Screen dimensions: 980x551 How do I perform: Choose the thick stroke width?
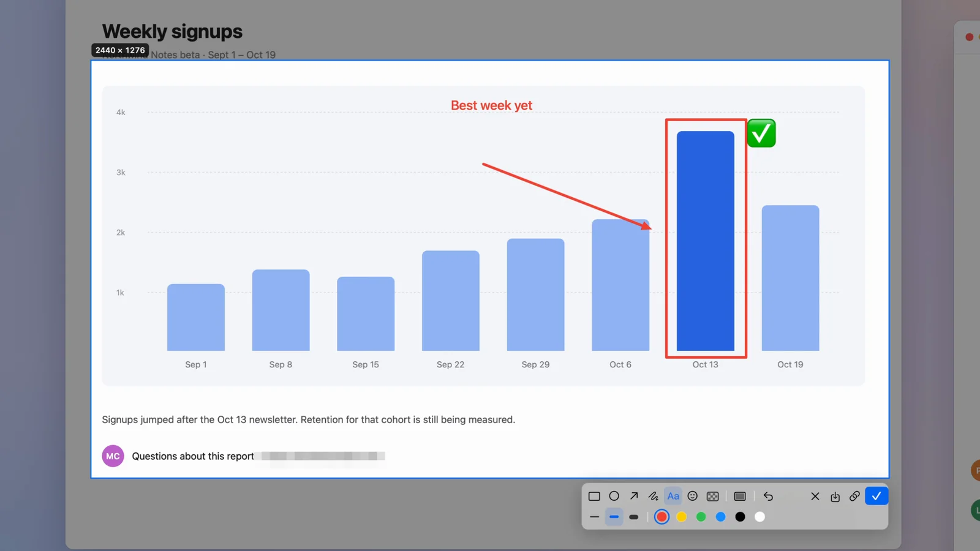pos(634,517)
